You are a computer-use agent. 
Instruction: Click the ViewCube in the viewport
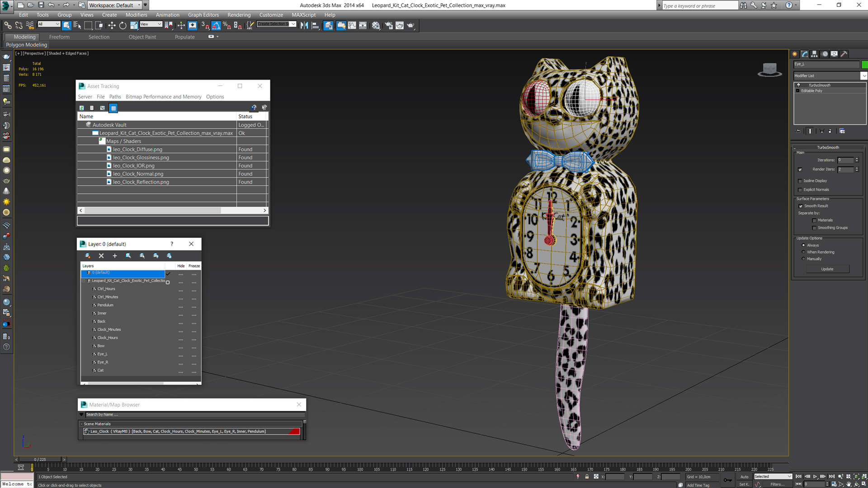click(769, 70)
